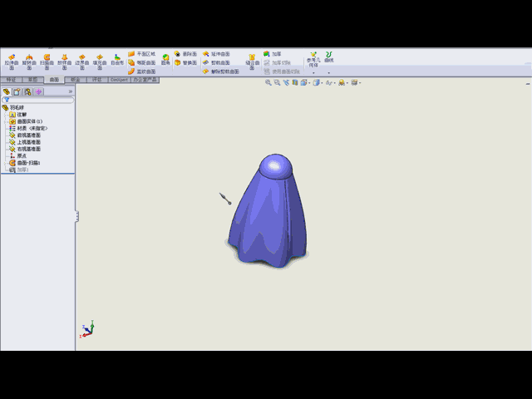Expand the Hide/Show Items dropdown arrow
The width and height of the screenshot is (532, 399).
(334, 83)
